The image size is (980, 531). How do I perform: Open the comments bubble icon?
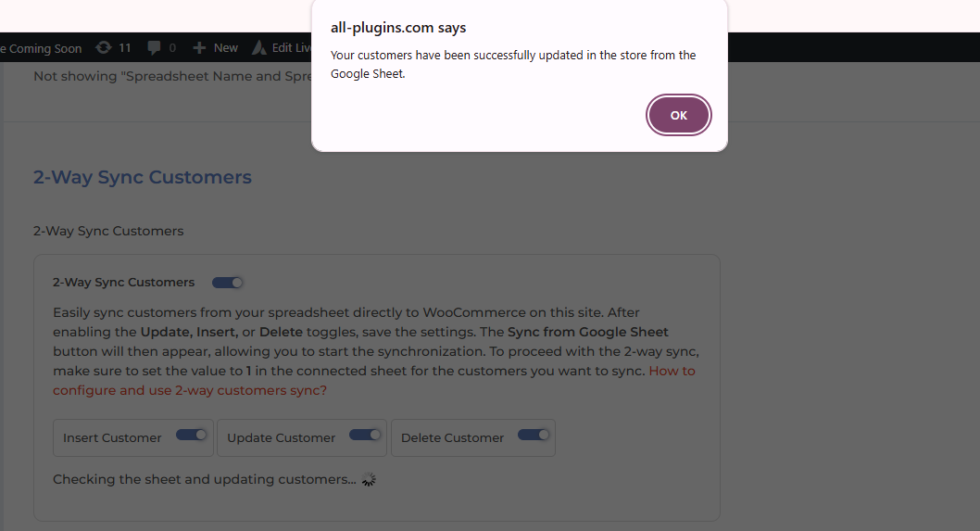[154, 47]
